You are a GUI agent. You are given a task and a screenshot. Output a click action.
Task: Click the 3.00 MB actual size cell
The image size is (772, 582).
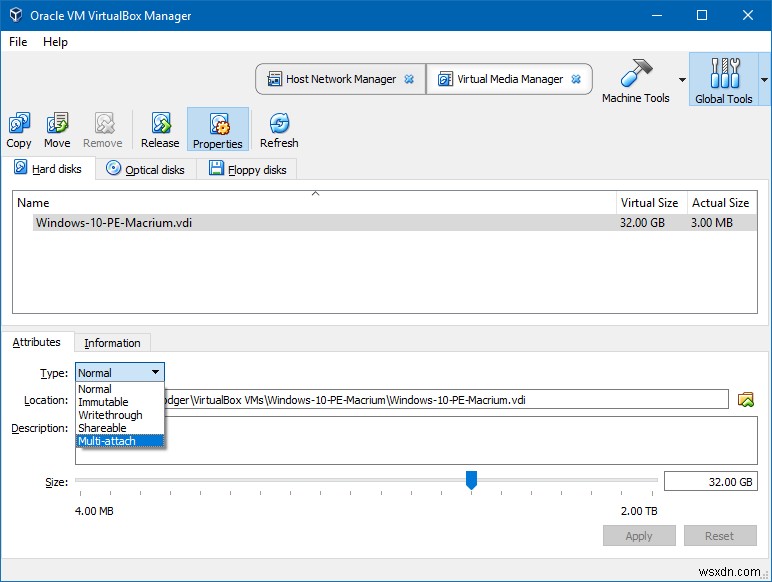click(x=712, y=223)
